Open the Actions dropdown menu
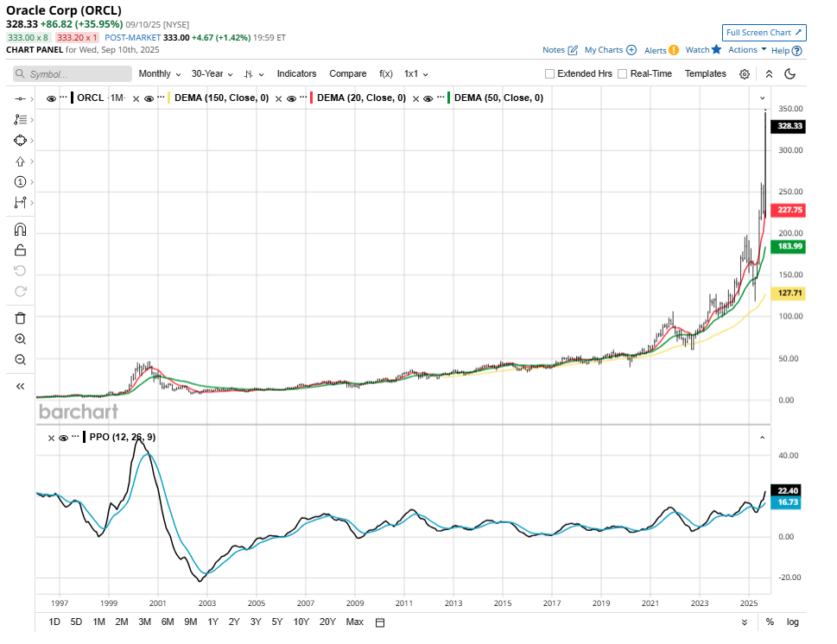The height and width of the screenshot is (644, 837). pyautogui.click(x=747, y=49)
